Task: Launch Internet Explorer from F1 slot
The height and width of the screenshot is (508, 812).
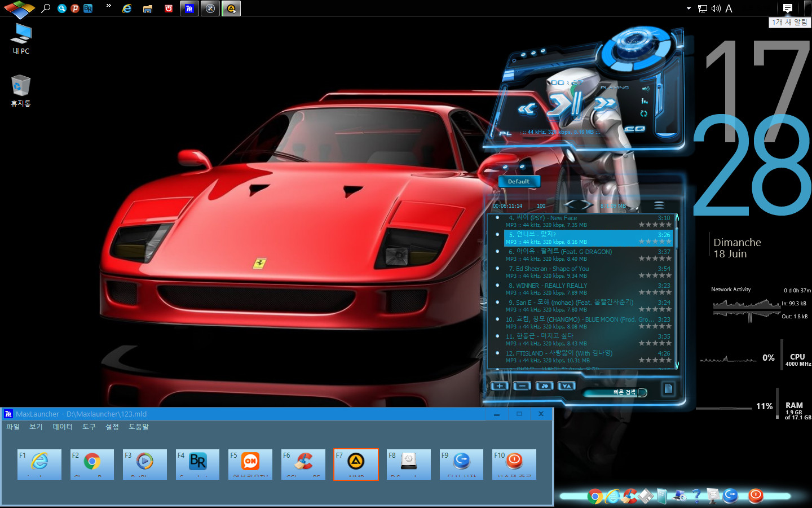Action: coord(39,464)
